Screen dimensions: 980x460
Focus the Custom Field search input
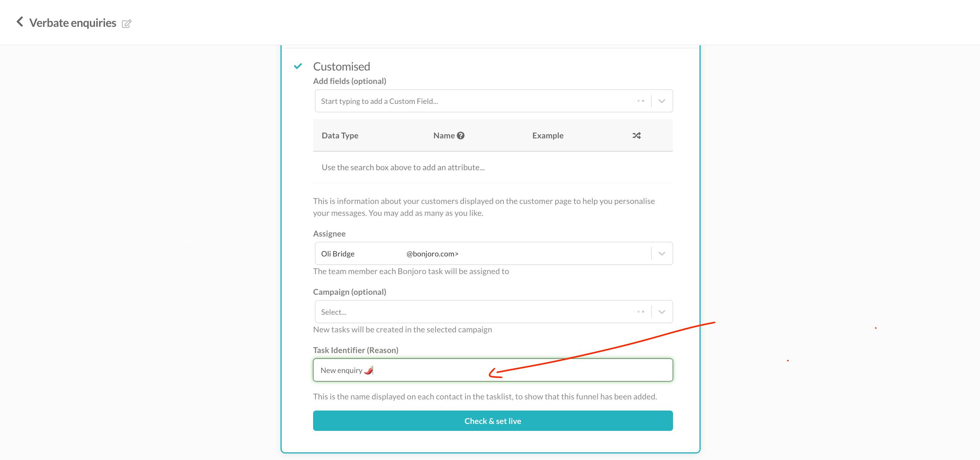[x=460, y=101]
